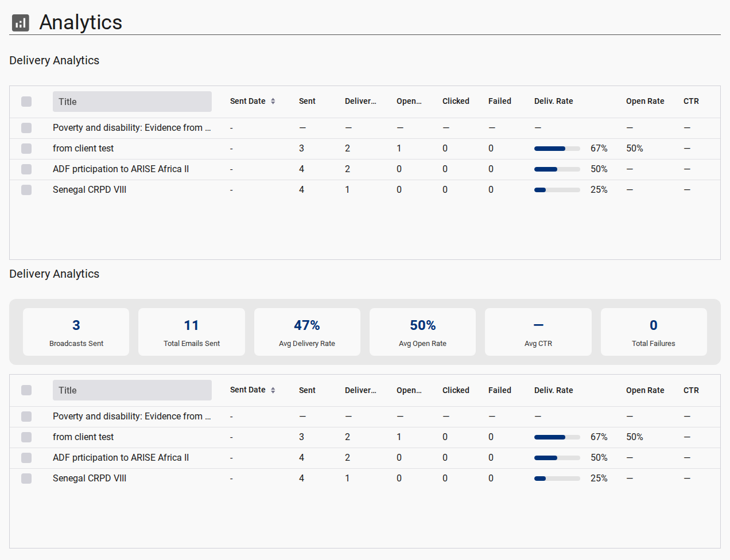The height and width of the screenshot is (560, 730).
Task: Click 25% value in upper Senegal CRPD VIII row
Action: [599, 189]
